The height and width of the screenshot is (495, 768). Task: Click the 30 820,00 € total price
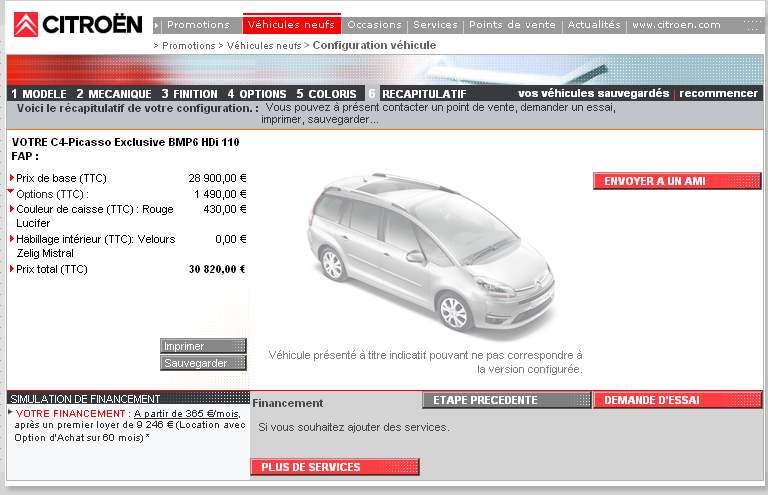[x=217, y=269]
